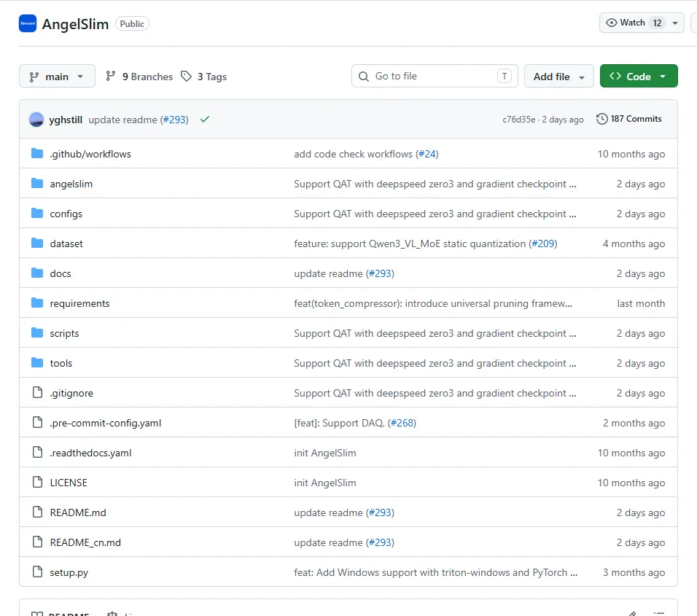Open the latest commit message update readme
This screenshot has height=616, width=697.
122,120
